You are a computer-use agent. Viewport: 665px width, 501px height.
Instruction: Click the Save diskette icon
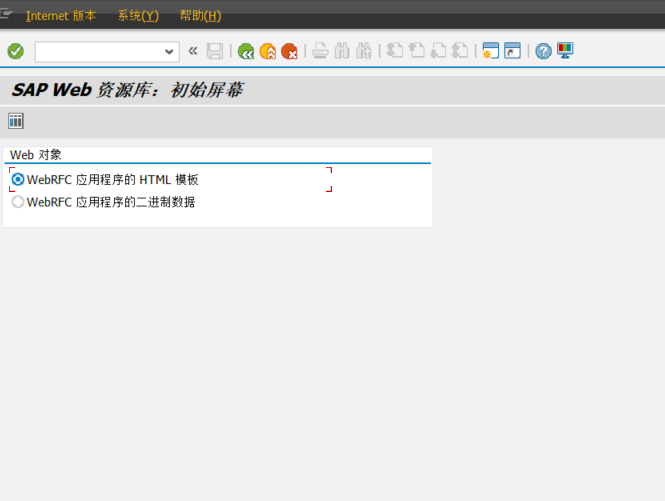pos(215,51)
